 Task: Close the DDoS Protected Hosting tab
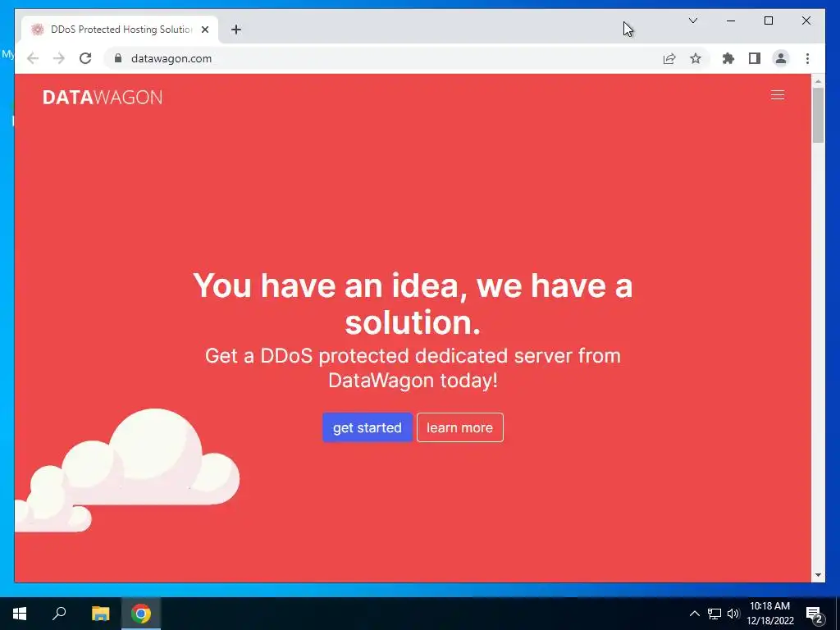(x=204, y=30)
